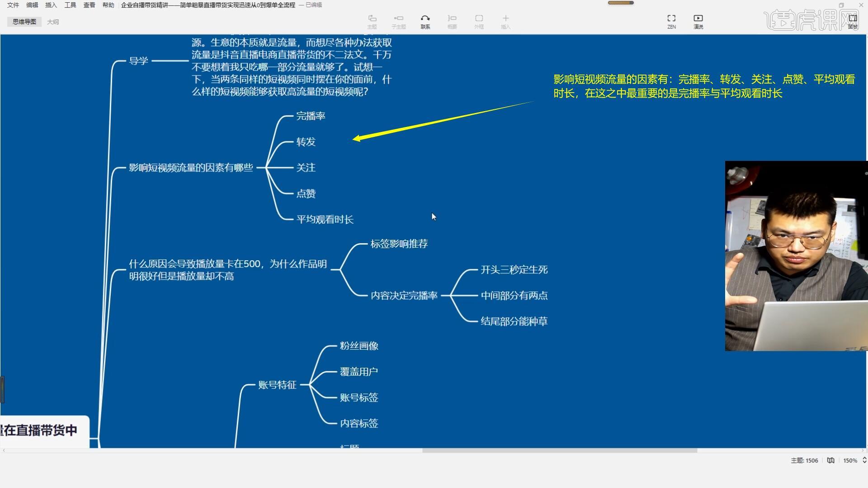The image size is (868, 488).
Task: Open the 工具 (Tools) menu
Action: (x=70, y=5)
